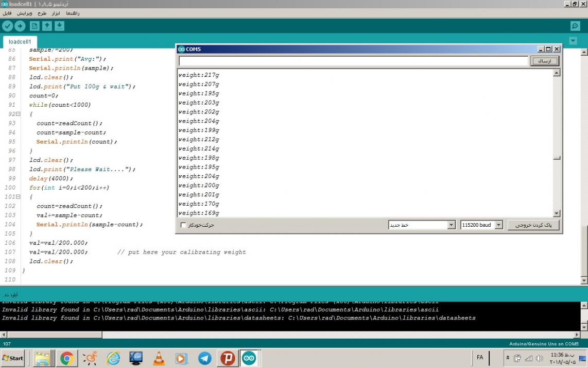This screenshot has height=368, width=588.
Task: Click the Save sketch down-arrow icon
Action: pyautogui.click(x=59, y=26)
